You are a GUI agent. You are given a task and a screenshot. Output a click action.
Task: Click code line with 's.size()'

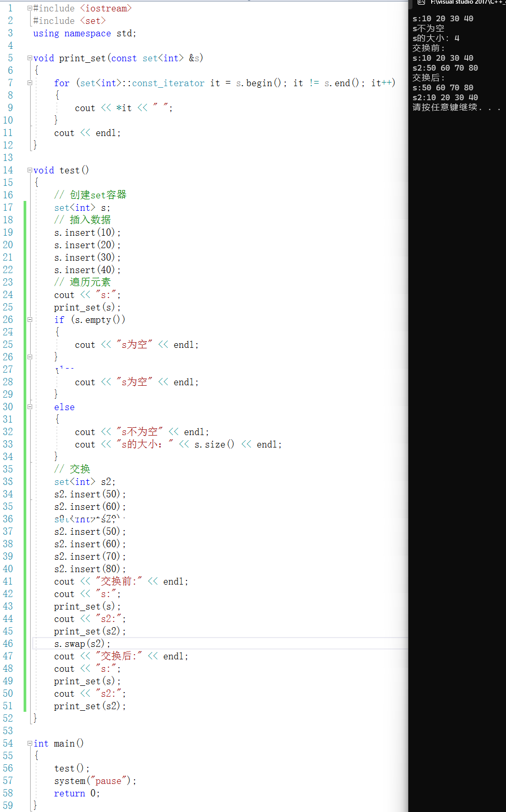tap(178, 444)
